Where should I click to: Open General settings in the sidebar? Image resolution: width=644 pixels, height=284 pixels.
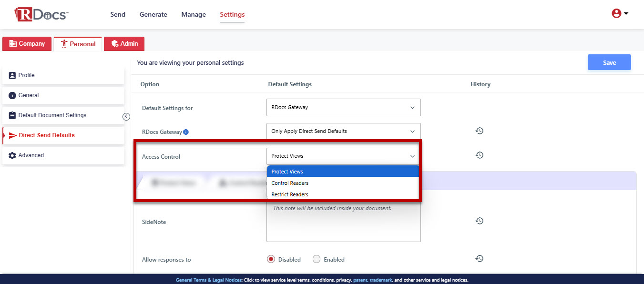click(63, 95)
